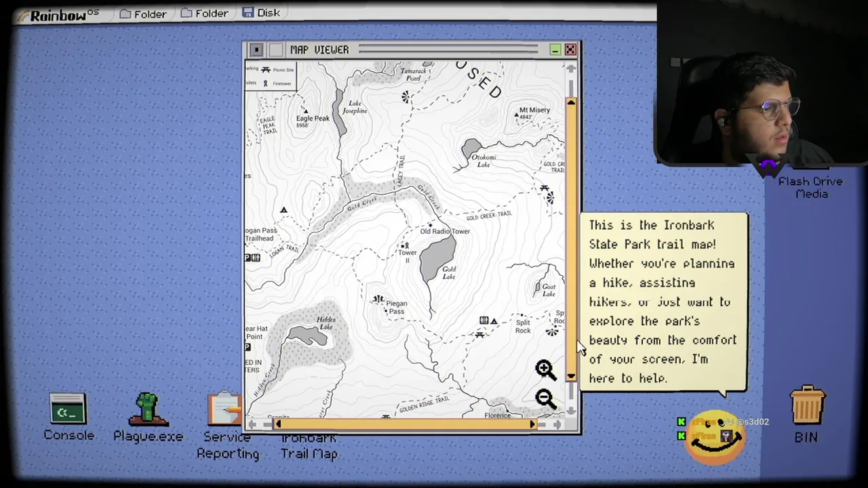Open the first Folder menu in top bar
The width and height of the screenshot is (868, 488).
(142, 14)
